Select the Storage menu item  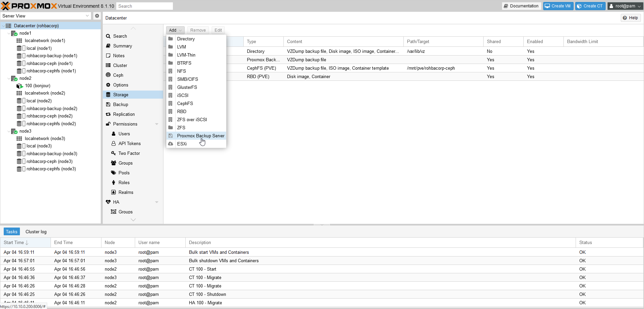[133, 95]
